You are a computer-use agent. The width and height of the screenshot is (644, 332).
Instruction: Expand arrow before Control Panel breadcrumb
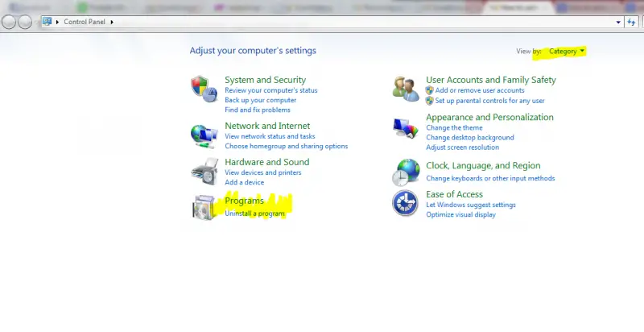click(57, 23)
